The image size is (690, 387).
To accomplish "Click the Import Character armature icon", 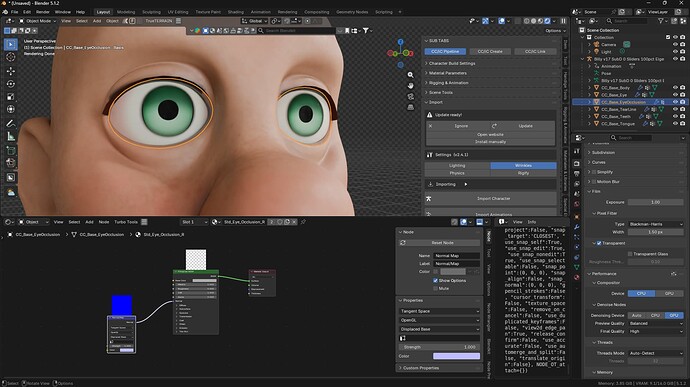I will [429, 199].
